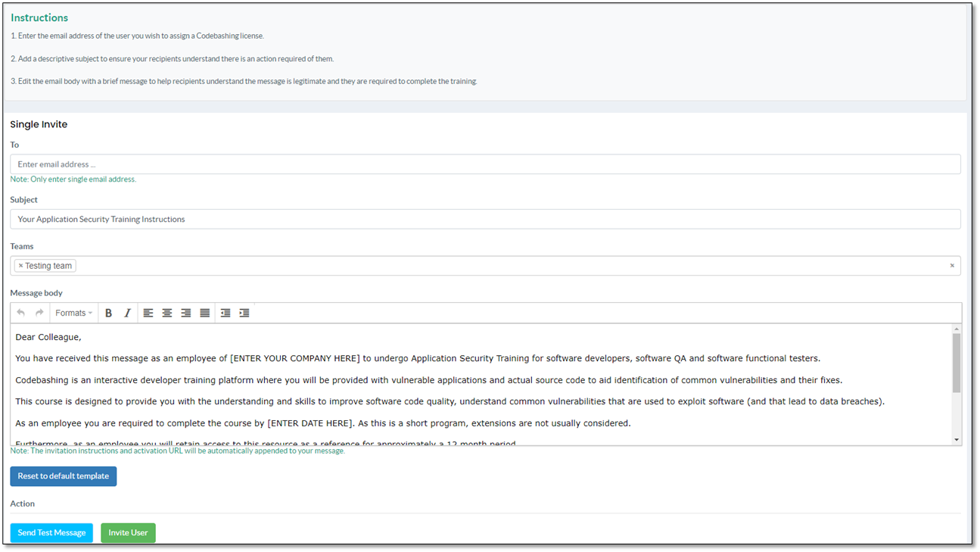980x552 pixels.
Task: Undo the last edit in message editor
Action: [x=20, y=313]
